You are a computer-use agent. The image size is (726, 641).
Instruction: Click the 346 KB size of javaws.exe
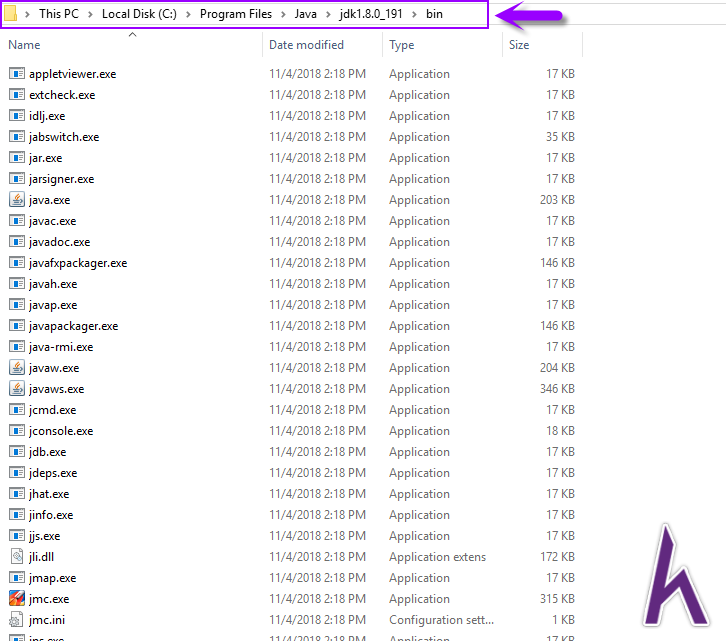[x=557, y=389]
